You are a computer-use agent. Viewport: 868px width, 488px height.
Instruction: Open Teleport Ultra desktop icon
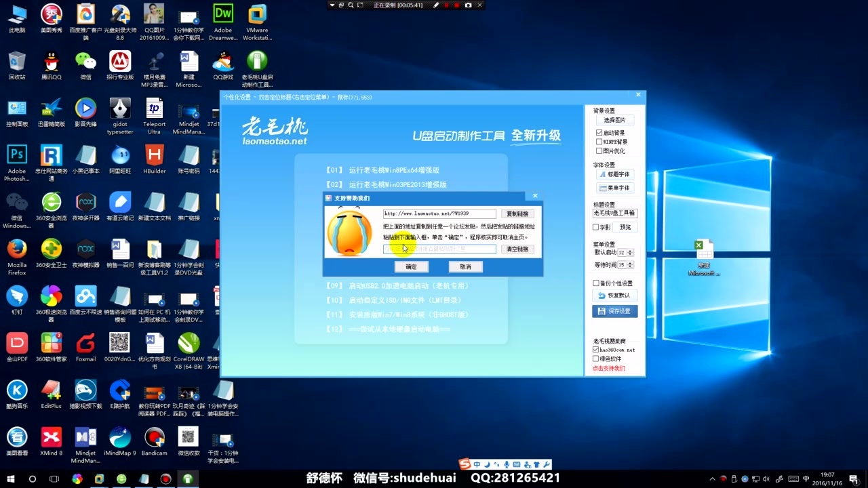(x=155, y=117)
